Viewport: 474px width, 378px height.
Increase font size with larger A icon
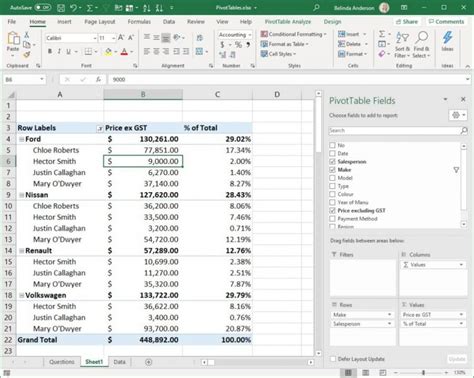(x=121, y=38)
